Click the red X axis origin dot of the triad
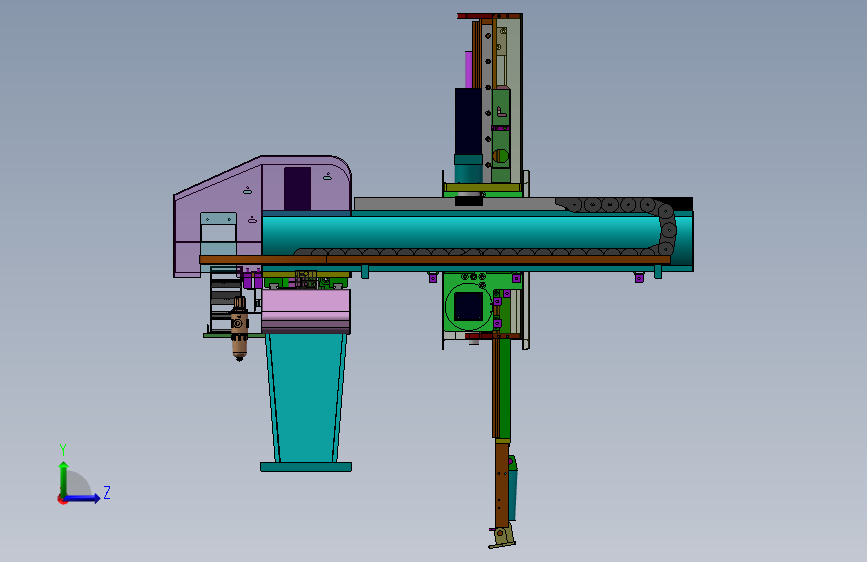Image resolution: width=867 pixels, height=562 pixels. point(62,499)
